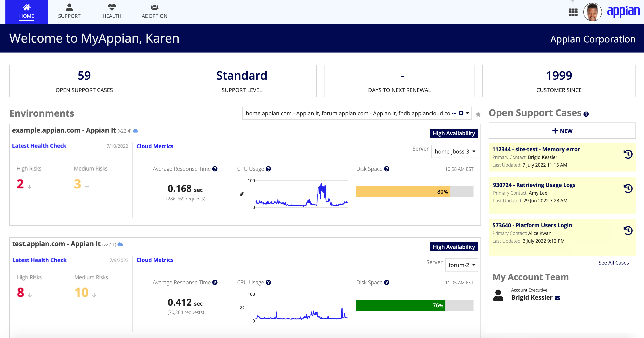The height and width of the screenshot is (338, 644).
Task: Click the NEW button to open support case
Action: [x=562, y=131]
